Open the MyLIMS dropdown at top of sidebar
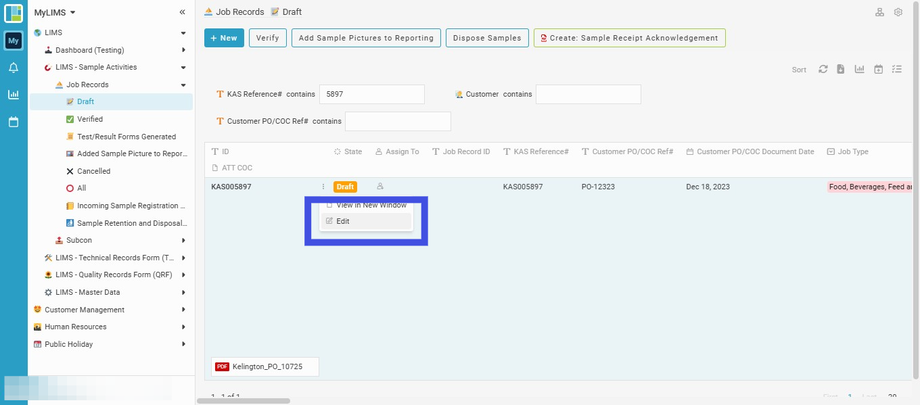 click(55, 12)
